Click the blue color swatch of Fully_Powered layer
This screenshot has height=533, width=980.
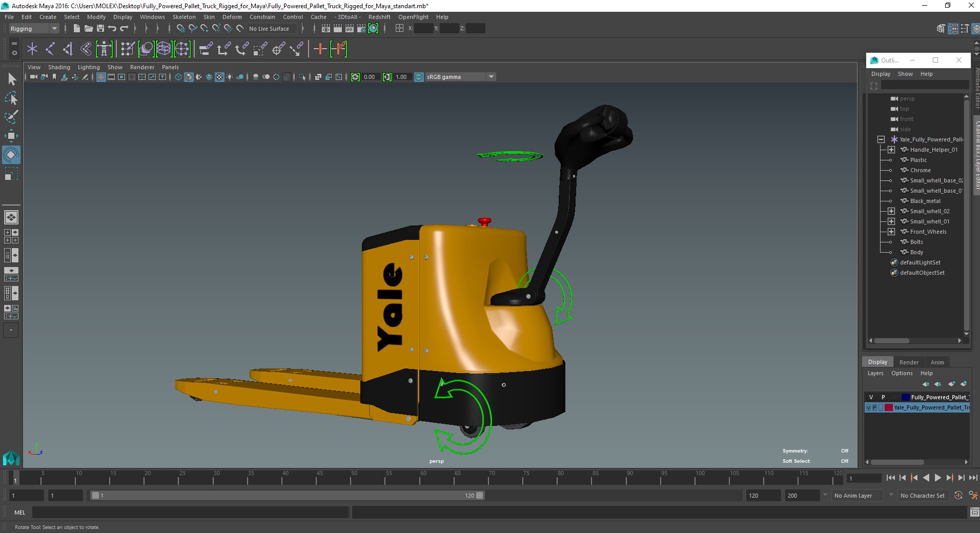pyautogui.click(x=905, y=397)
